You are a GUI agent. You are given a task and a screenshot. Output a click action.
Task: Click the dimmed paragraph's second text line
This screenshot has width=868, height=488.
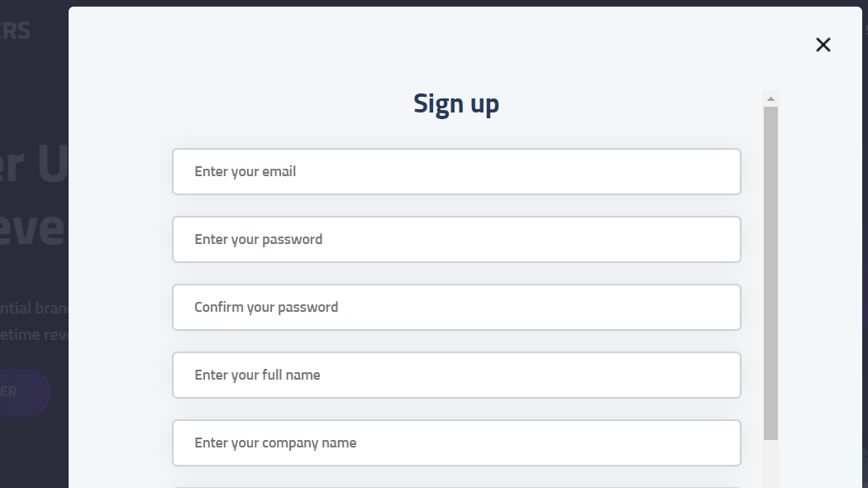(x=35, y=333)
